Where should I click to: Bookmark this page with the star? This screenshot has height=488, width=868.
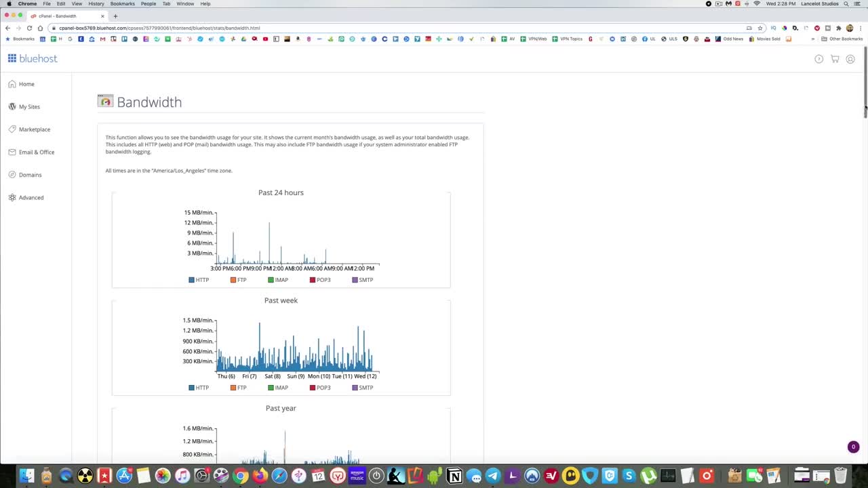pyautogui.click(x=760, y=28)
